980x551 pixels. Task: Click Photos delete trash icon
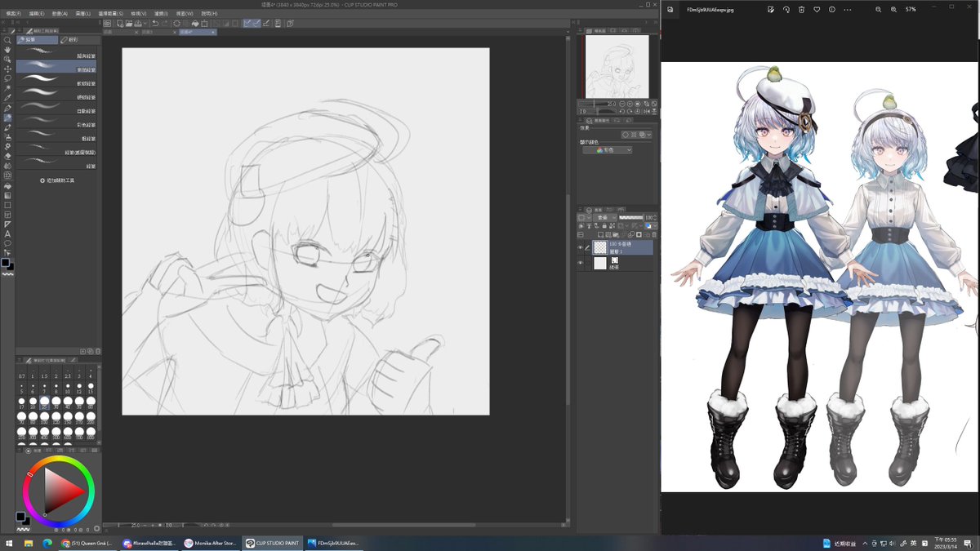point(801,9)
